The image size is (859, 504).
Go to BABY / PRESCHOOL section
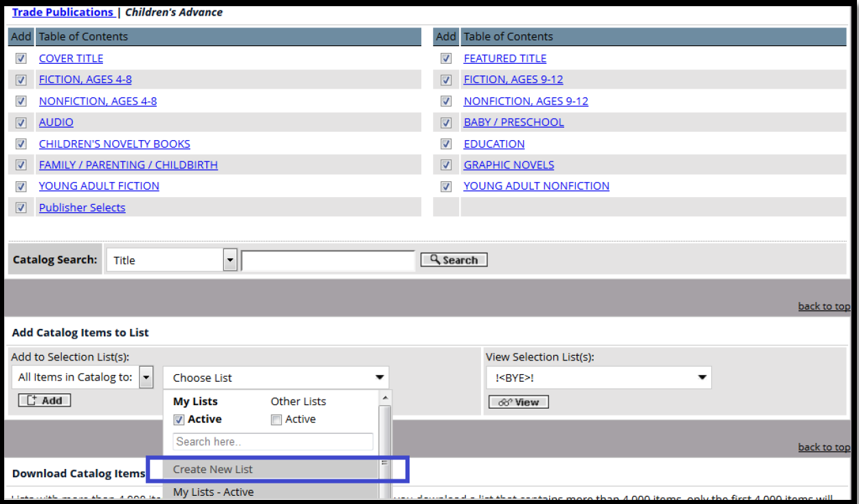[513, 122]
